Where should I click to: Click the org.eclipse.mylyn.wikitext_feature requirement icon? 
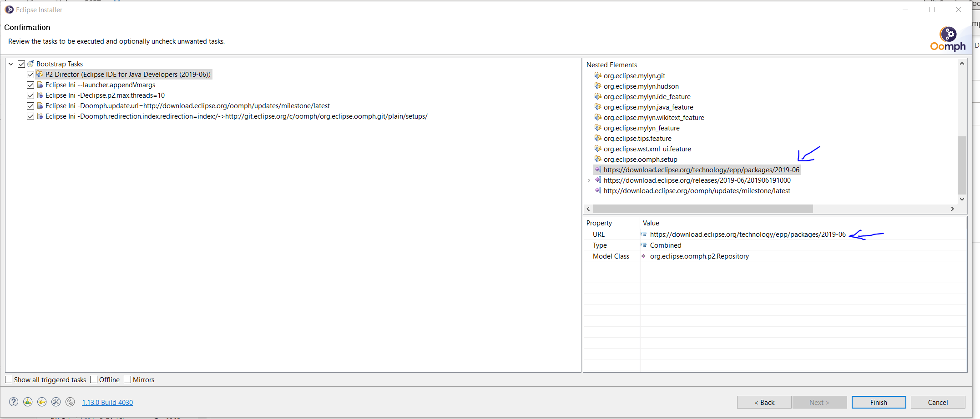598,117
